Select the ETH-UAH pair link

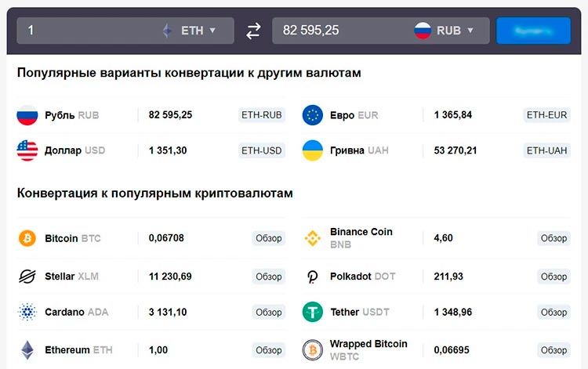pyautogui.click(x=546, y=150)
